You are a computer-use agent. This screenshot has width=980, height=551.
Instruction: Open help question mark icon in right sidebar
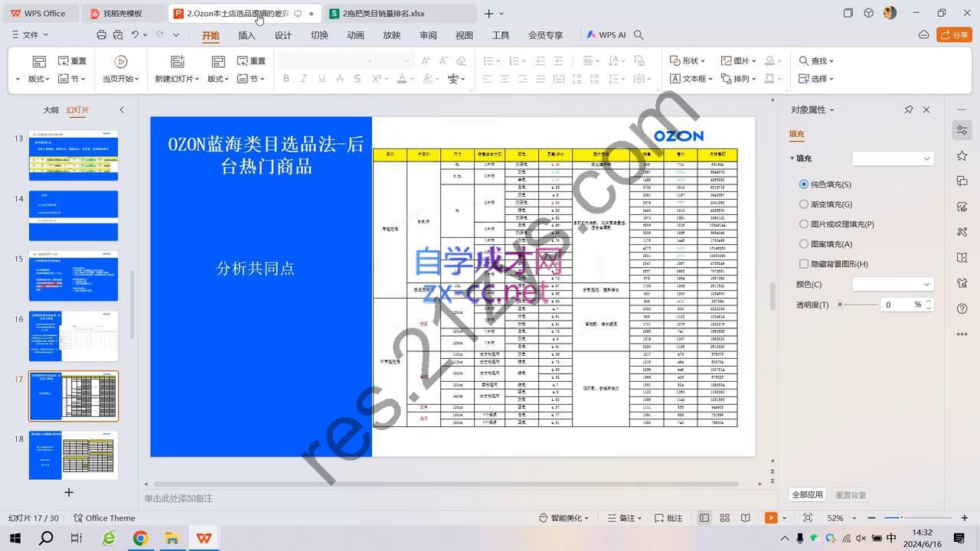pyautogui.click(x=962, y=308)
